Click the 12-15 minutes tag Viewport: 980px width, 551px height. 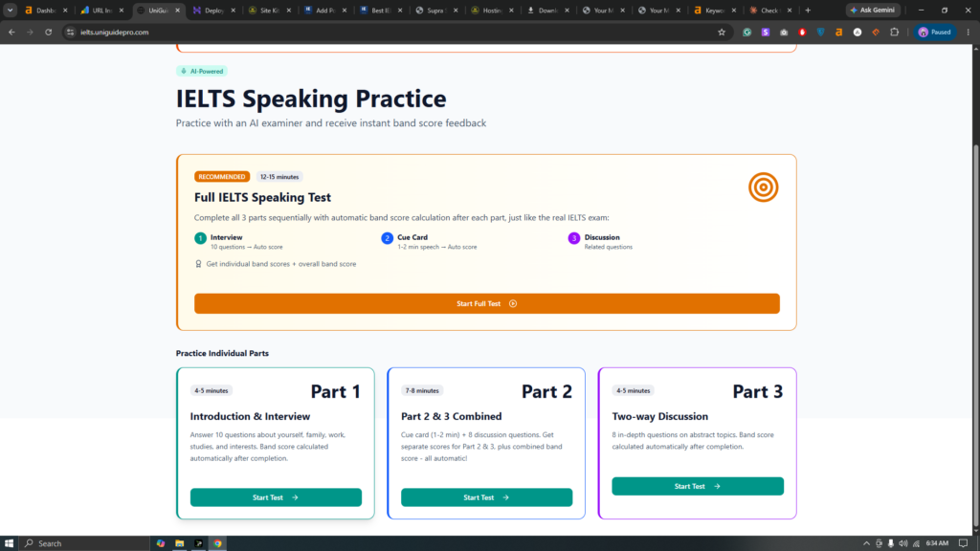point(279,177)
